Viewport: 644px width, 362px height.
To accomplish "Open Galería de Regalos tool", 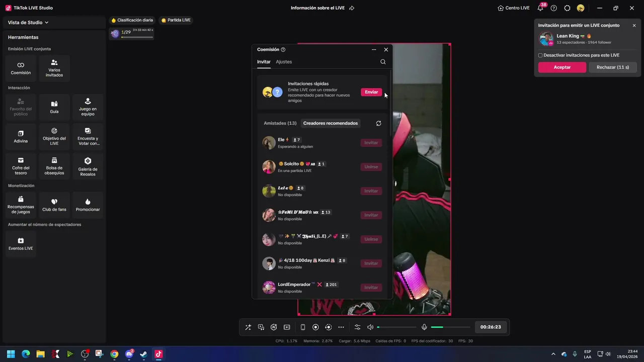I will (88, 166).
